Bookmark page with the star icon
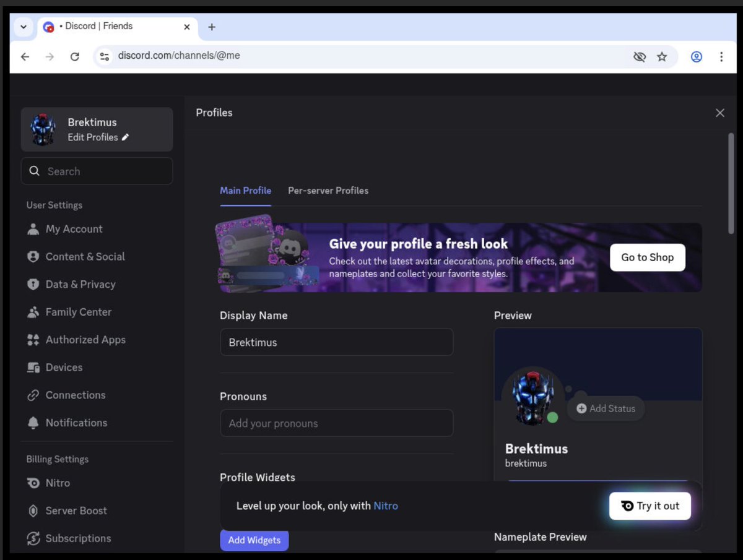Viewport: 743px width, 560px height. (x=662, y=57)
